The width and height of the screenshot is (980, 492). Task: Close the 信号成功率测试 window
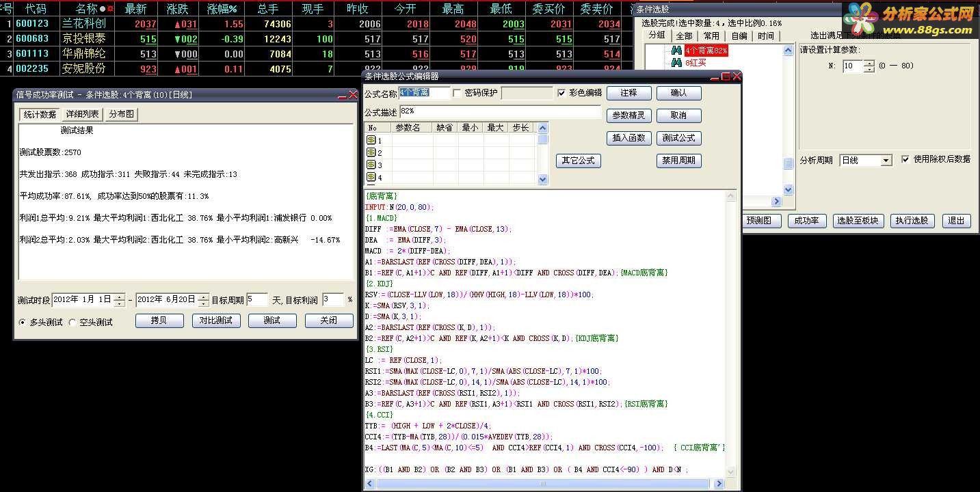click(x=353, y=95)
